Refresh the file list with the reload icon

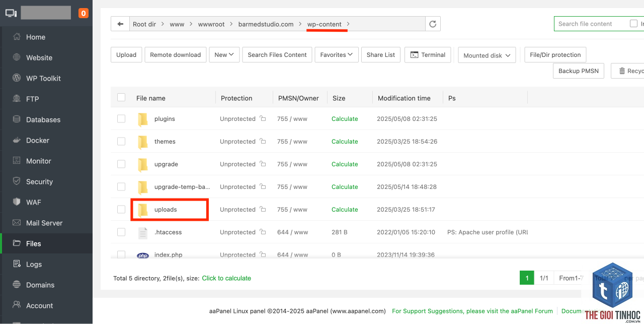coord(433,24)
